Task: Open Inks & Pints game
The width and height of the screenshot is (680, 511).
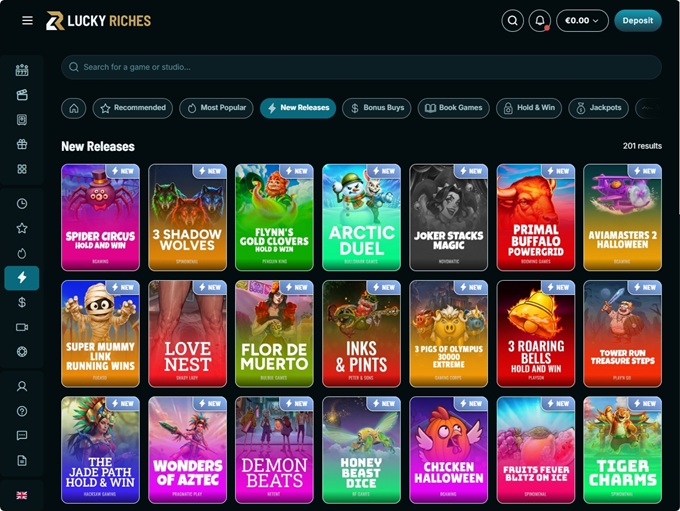Action: [361, 334]
